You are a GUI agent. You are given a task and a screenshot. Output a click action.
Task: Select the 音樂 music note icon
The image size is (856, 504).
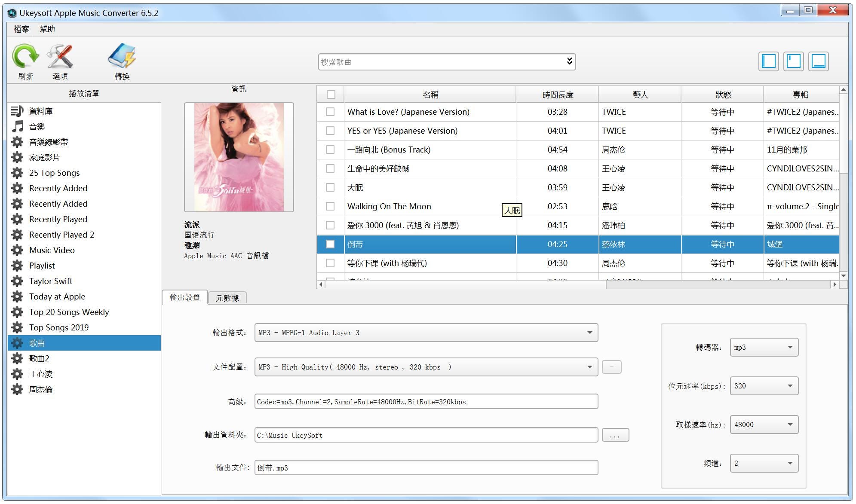pyautogui.click(x=17, y=127)
